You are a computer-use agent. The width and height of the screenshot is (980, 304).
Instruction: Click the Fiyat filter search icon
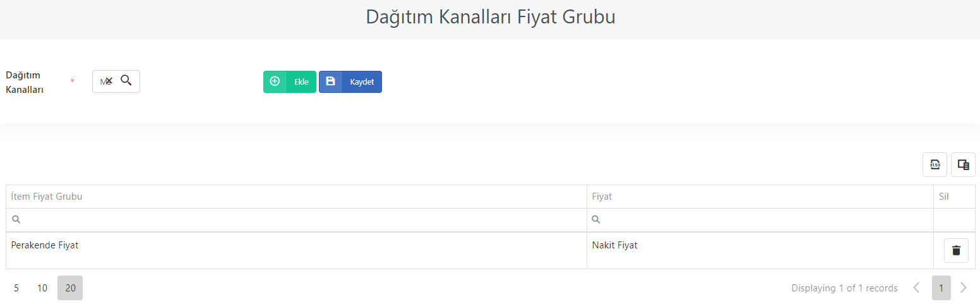596,220
